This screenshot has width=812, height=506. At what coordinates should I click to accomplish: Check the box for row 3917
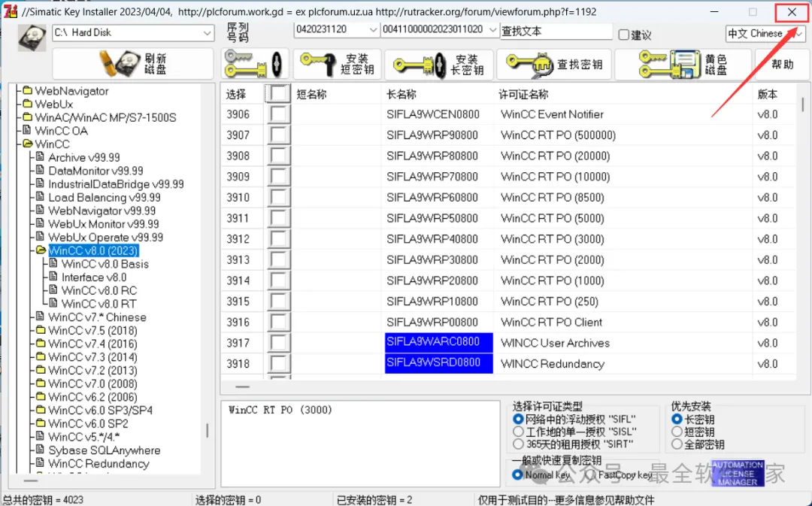pyautogui.click(x=278, y=343)
